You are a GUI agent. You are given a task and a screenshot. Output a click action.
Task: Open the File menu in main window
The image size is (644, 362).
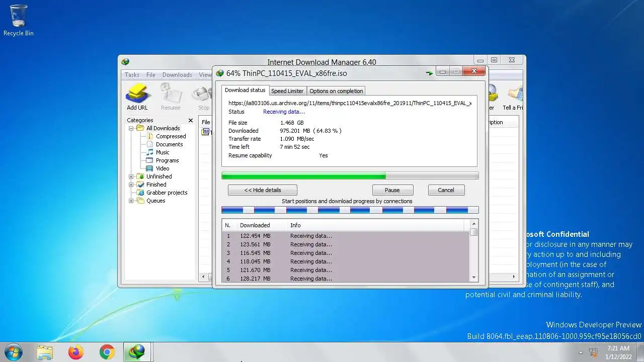(x=151, y=75)
